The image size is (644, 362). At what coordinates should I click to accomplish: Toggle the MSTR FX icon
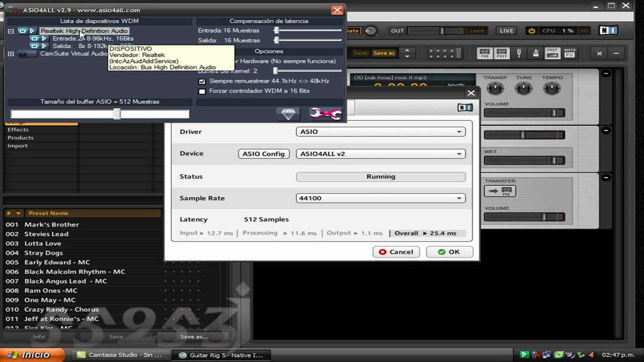click(x=570, y=53)
